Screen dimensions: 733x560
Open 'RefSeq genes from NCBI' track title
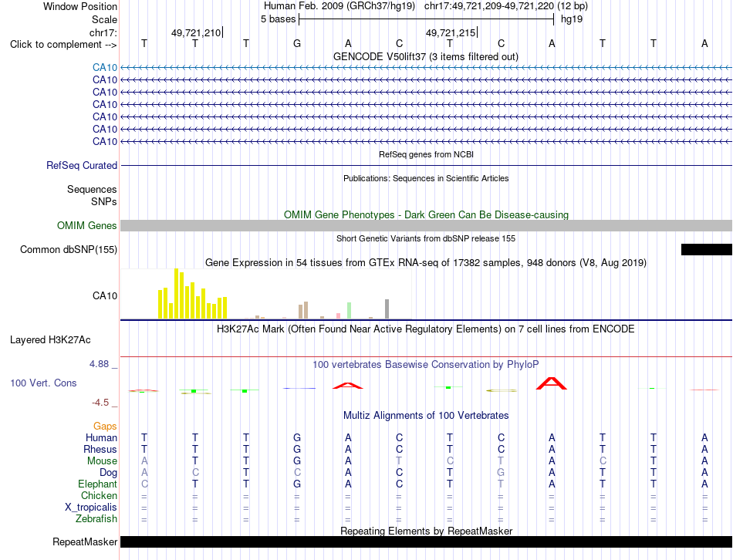click(426, 154)
